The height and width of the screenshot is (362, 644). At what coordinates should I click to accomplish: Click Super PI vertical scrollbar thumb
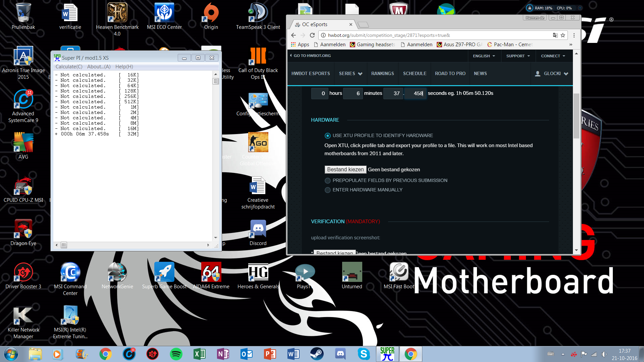coord(216,81)
